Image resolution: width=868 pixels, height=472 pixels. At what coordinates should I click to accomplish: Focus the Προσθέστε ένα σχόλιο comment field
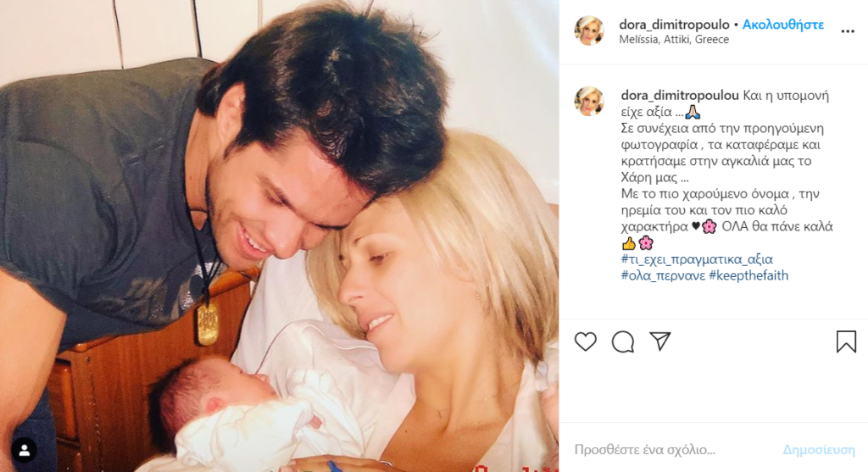[672, 450]
